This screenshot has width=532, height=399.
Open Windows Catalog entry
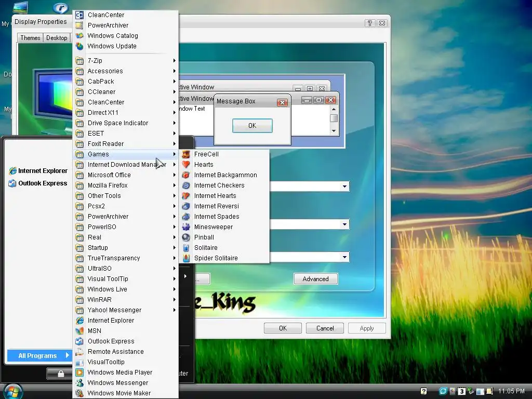126,36
